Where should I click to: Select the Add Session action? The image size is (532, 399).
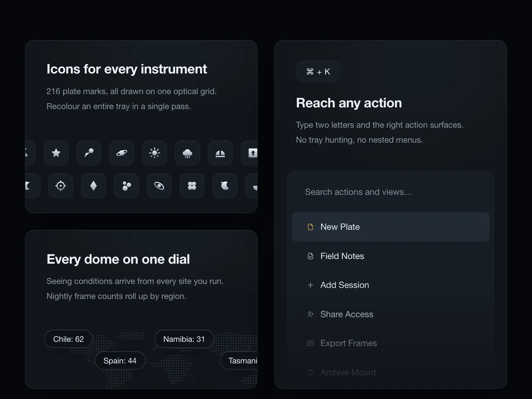(x=391, y=285)
